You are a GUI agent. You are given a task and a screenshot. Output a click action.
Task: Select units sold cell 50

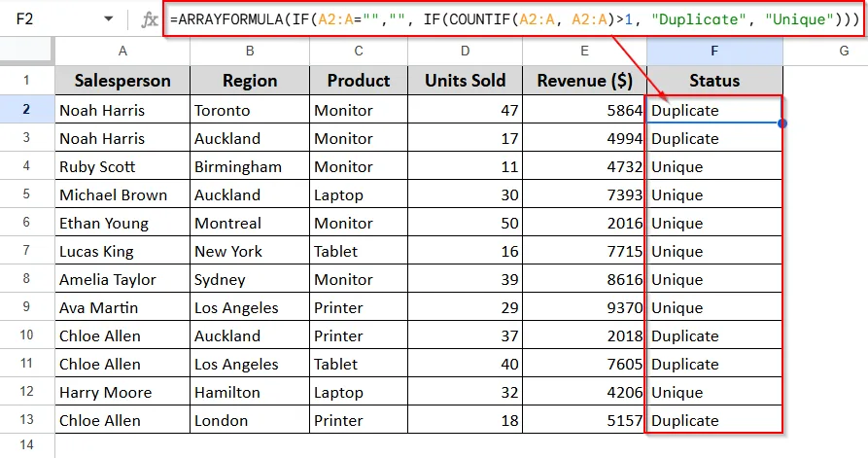[465, 223]
